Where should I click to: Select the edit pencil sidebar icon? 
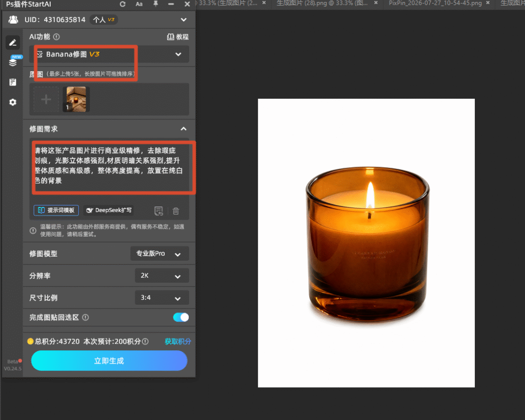point(13,43)
